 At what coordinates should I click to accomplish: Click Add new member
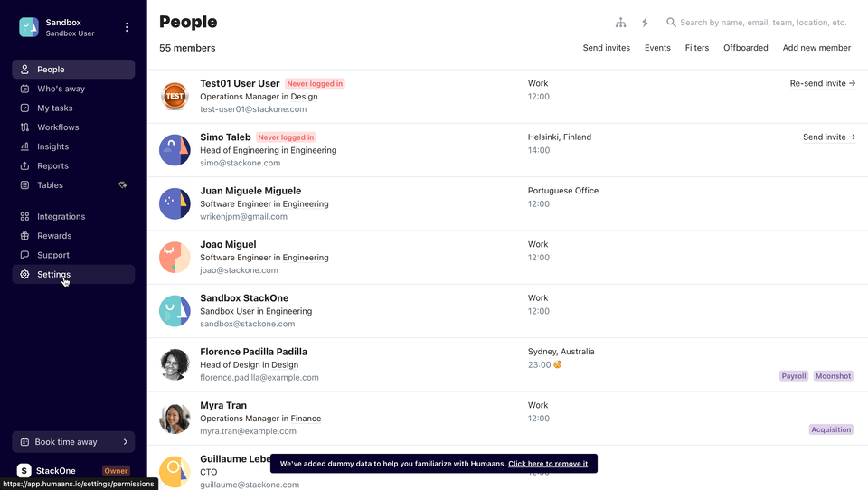click(816, 48)
